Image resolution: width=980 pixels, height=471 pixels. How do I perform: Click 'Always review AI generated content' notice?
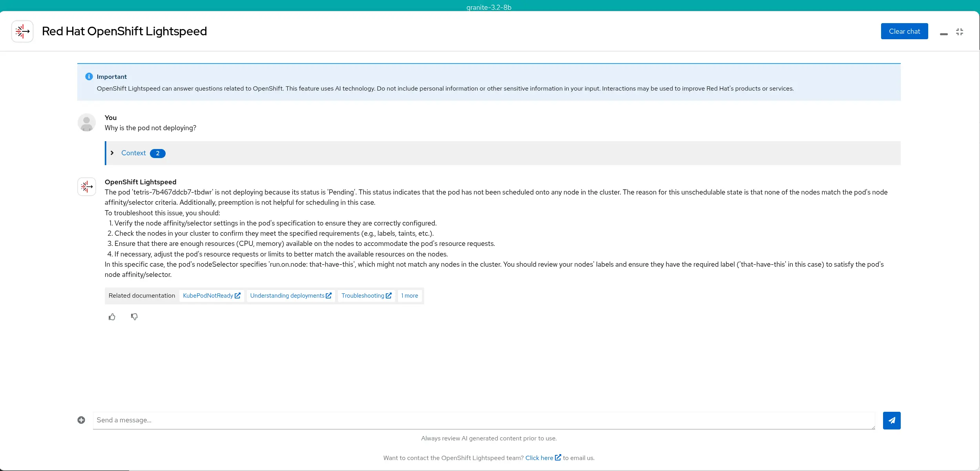pyautogui.click(x=489, y=438)
